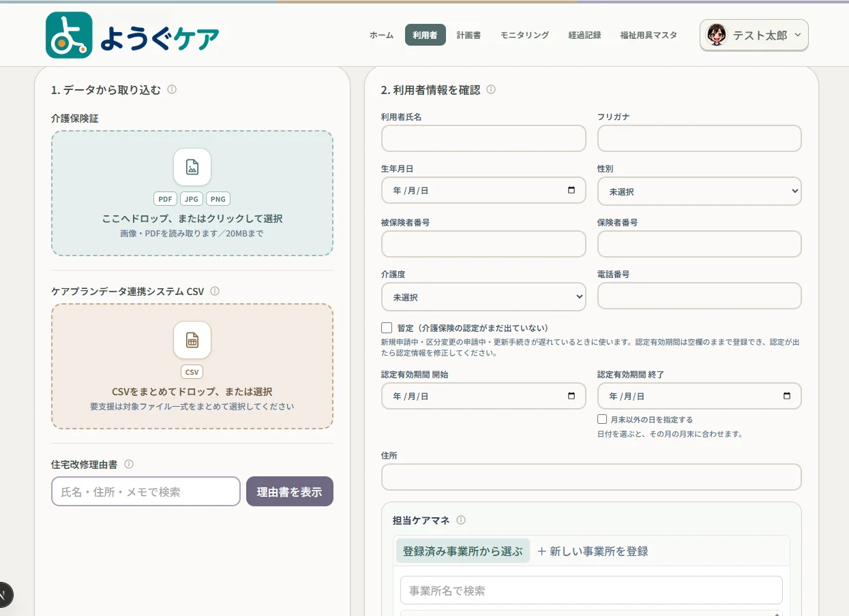Open calendar picker for 生年月日
Screen dimensions: 849x616
click(571, 190)
